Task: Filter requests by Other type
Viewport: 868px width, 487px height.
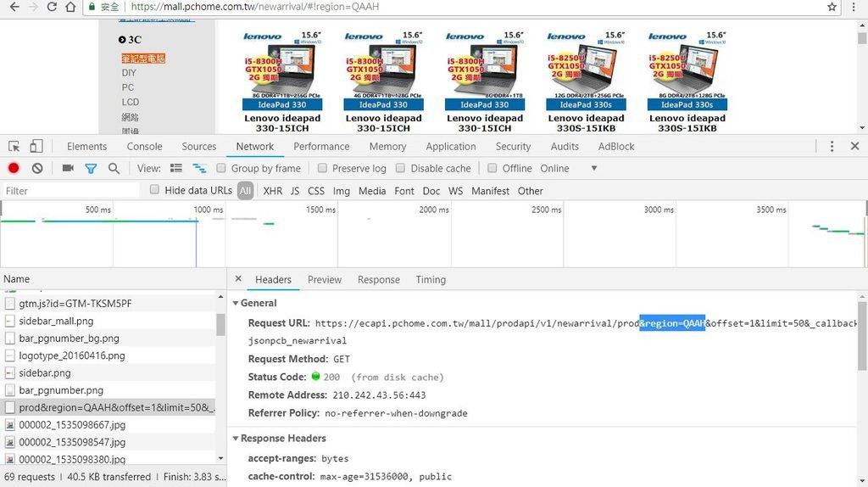Action: 531,191
